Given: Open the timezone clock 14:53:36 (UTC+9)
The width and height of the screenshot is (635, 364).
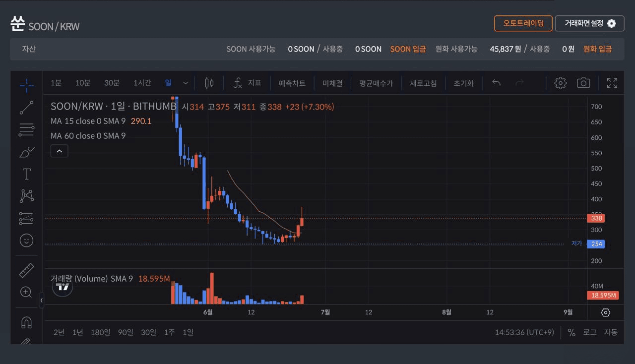Looking at the screenshot, I should [524, 332].
